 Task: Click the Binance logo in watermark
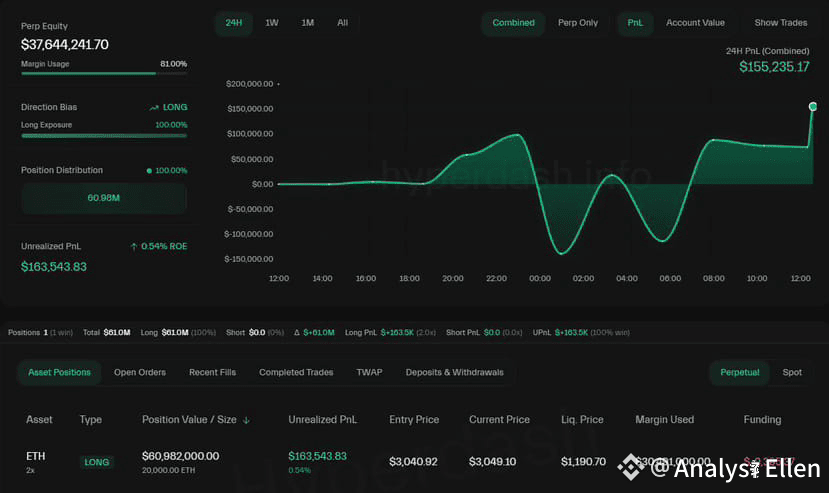[x=630, y=467]
